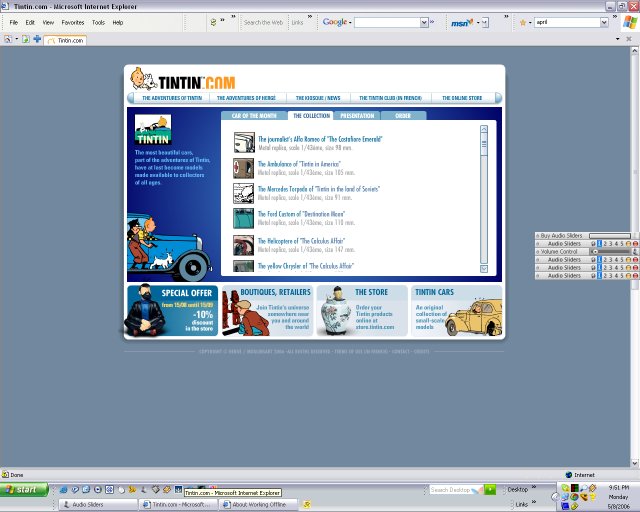
Task: Open the File menu
Action: point(13,22)
